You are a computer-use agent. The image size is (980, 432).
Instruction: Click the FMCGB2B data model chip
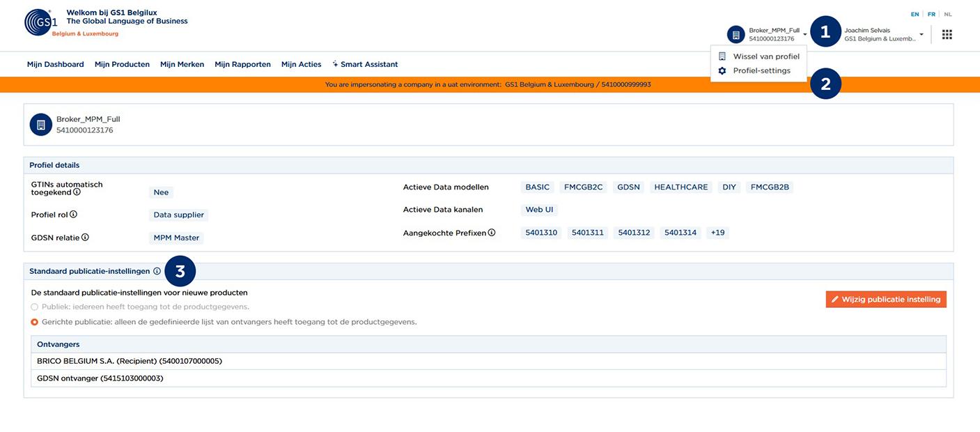tap(770, 187)
